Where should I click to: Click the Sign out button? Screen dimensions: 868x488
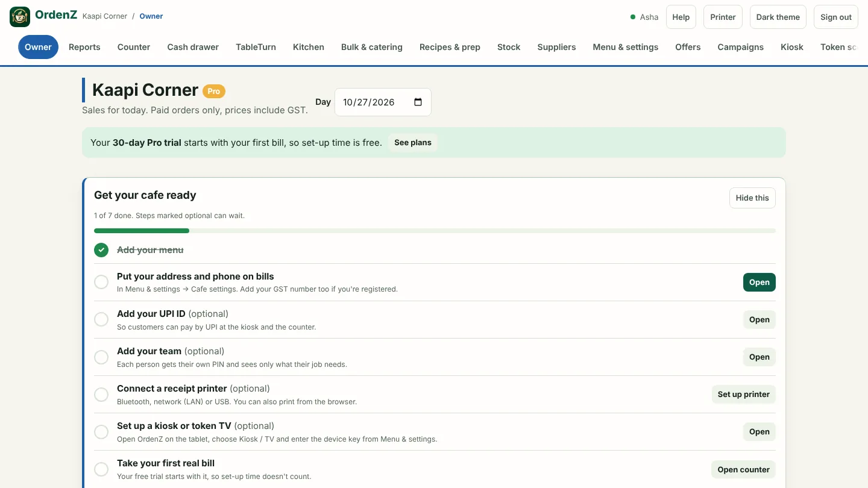836,17
